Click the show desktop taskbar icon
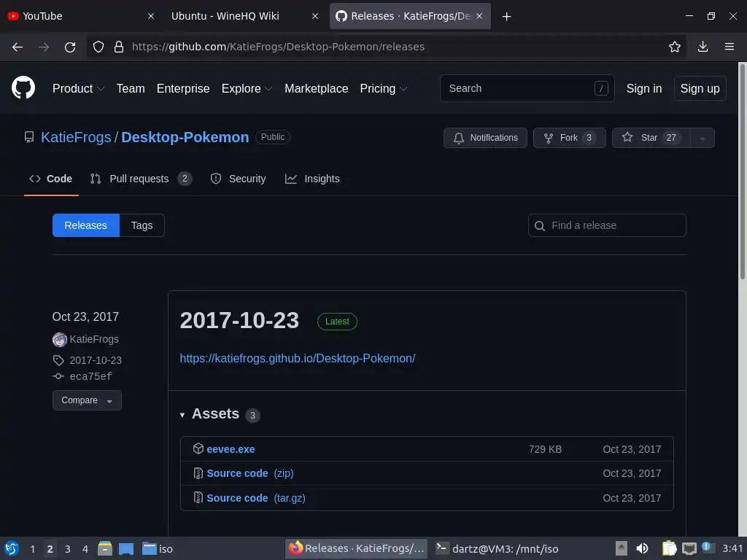 point(126,548)
